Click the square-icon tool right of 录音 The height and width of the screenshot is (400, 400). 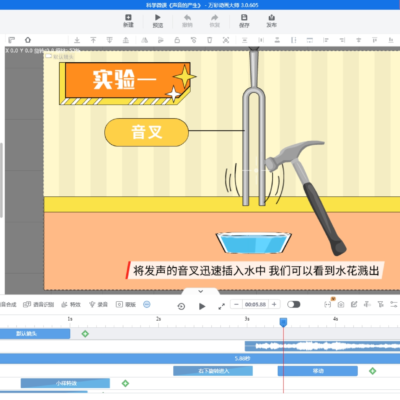tap(126, 304)
